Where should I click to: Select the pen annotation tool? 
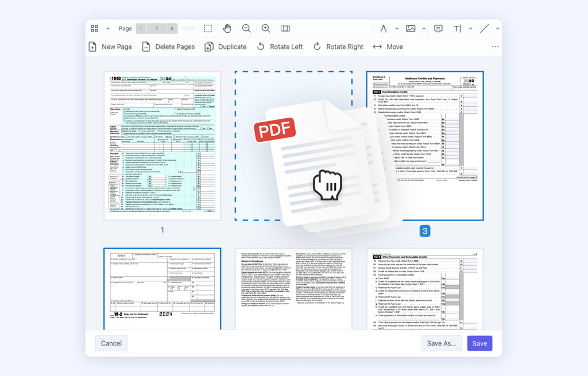point(384,29)
